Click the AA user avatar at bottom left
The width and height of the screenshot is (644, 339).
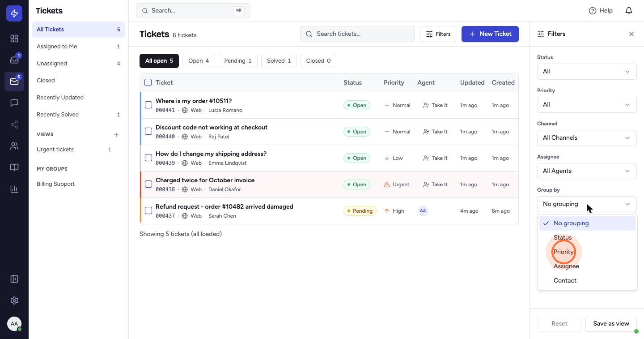[14, 323]
